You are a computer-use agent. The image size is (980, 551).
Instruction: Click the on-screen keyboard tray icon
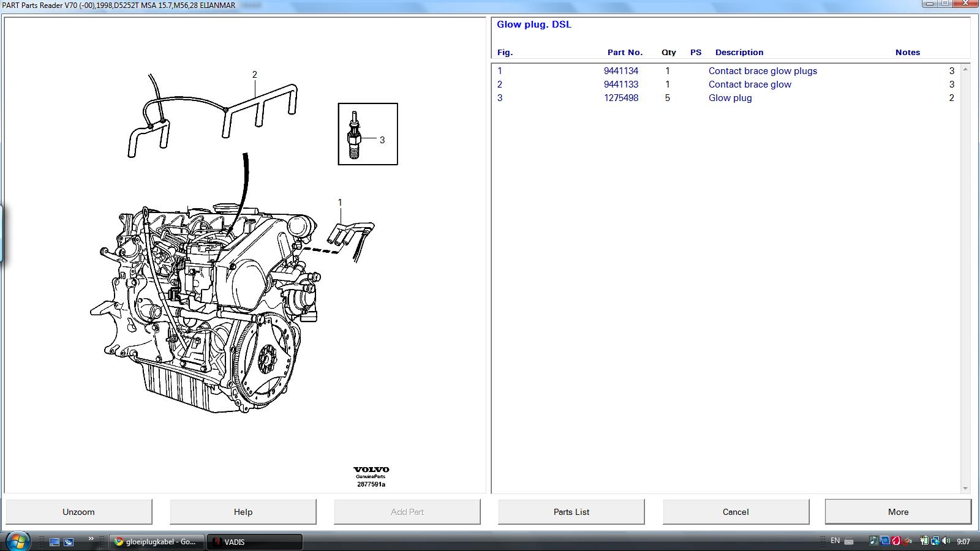(x=849, y=541)
